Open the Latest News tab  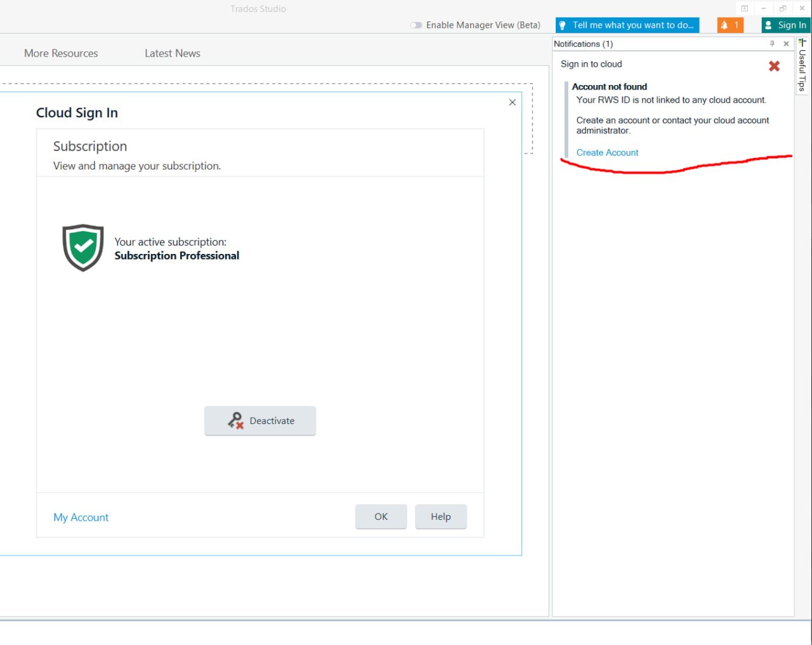point(172,53)
